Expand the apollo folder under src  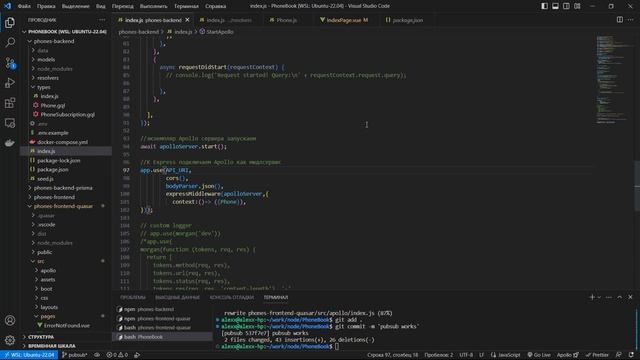click(x=48, y=270)
